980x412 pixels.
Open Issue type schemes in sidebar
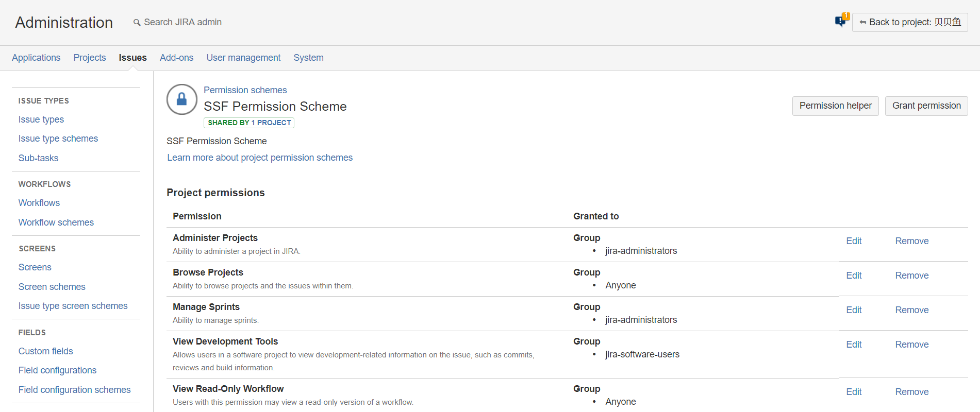(58, 139)
